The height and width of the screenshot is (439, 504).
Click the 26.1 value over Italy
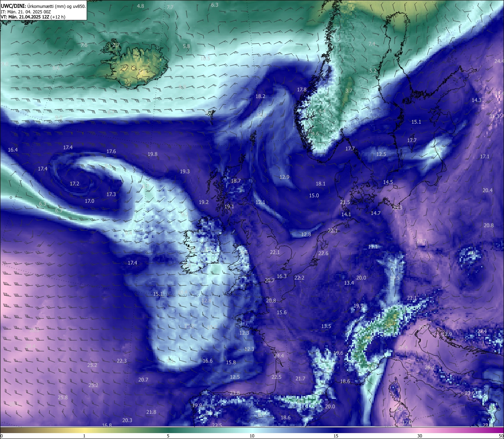coord(430,367)
